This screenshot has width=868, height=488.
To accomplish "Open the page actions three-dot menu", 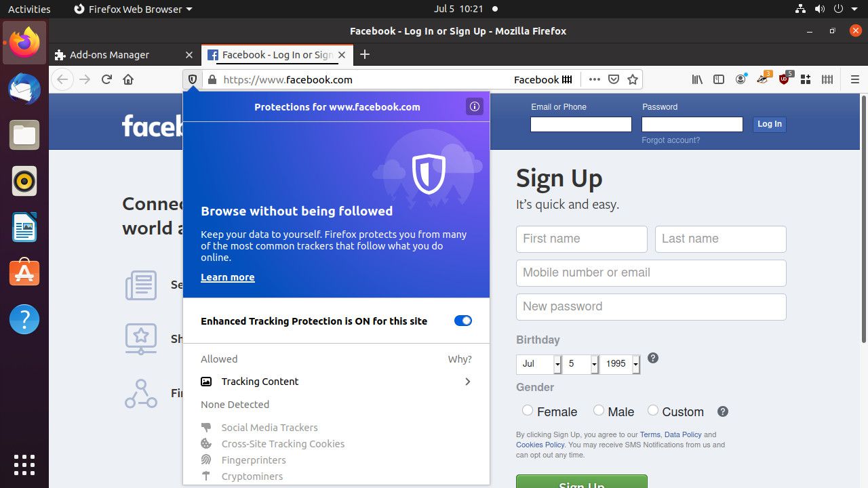I will [x=595, y=79].
